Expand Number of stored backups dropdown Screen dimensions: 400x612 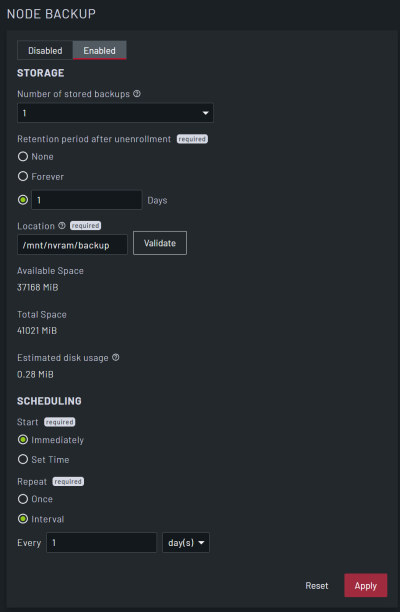pyautogui.click(x=116, y=113)
